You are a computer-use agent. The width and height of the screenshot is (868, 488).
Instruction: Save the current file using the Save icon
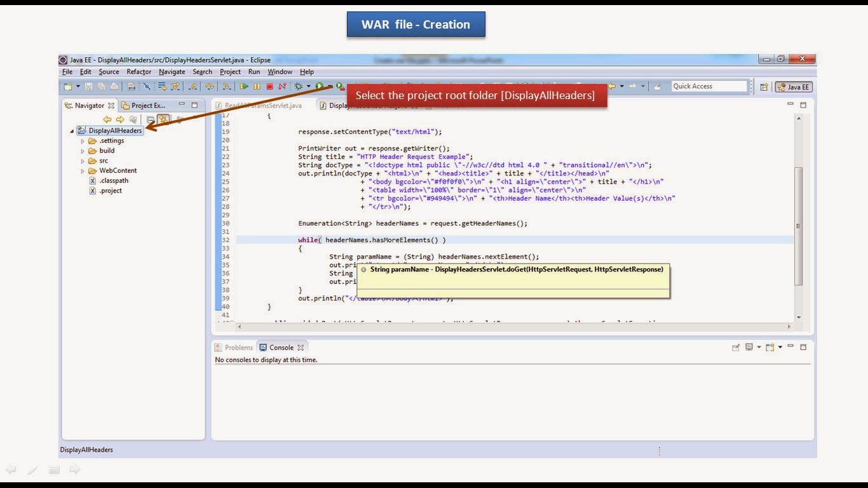tap(90, 86)
